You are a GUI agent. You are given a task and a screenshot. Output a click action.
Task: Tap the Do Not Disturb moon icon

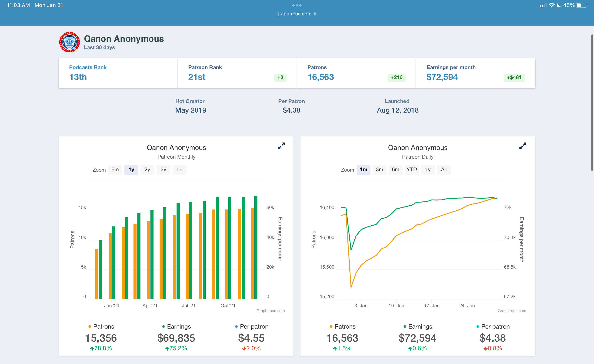[x=559, y=5]
